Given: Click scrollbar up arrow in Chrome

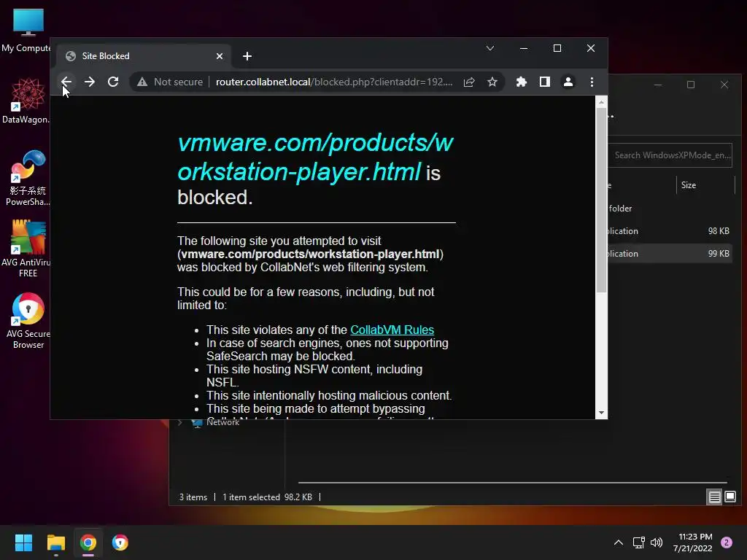Looking at the screenshot, I should click(x=601, y=102).
